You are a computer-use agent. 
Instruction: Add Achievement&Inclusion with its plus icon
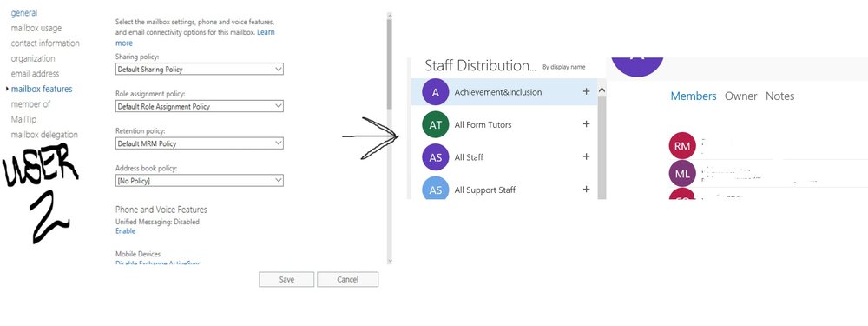pos(586,91)
